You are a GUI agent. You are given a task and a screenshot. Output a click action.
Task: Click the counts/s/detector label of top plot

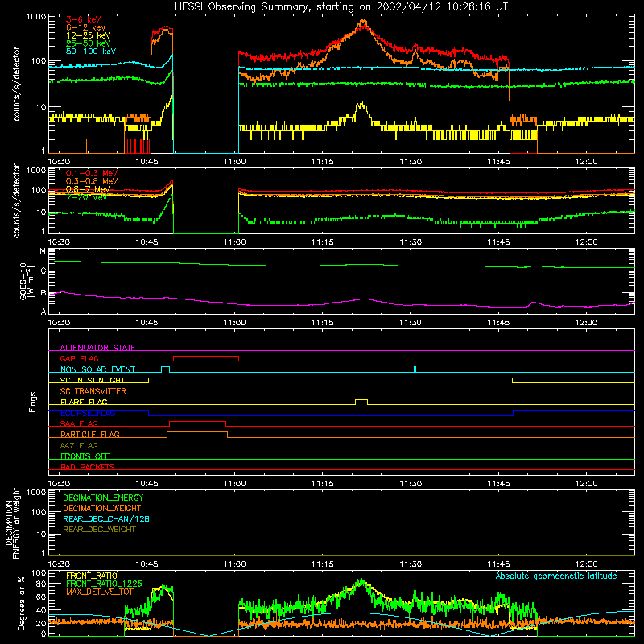16,84
